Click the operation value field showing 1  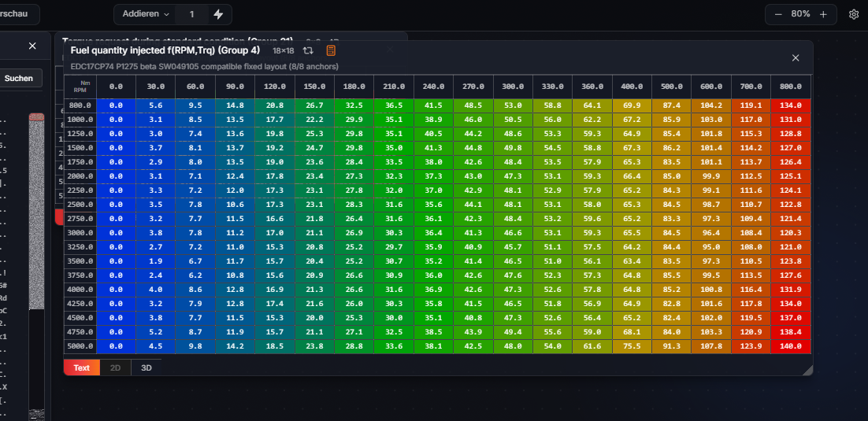[191, 14]
